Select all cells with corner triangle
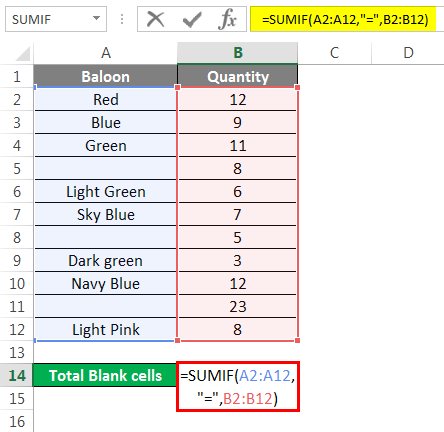This screenshot has height=432, width=444. coord(22,53)
